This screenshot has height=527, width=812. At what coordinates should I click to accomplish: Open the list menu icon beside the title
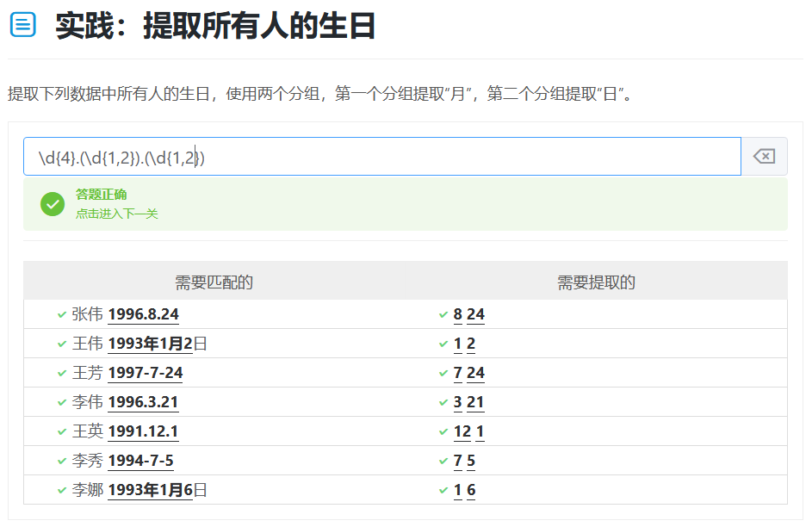coord(22,25)
